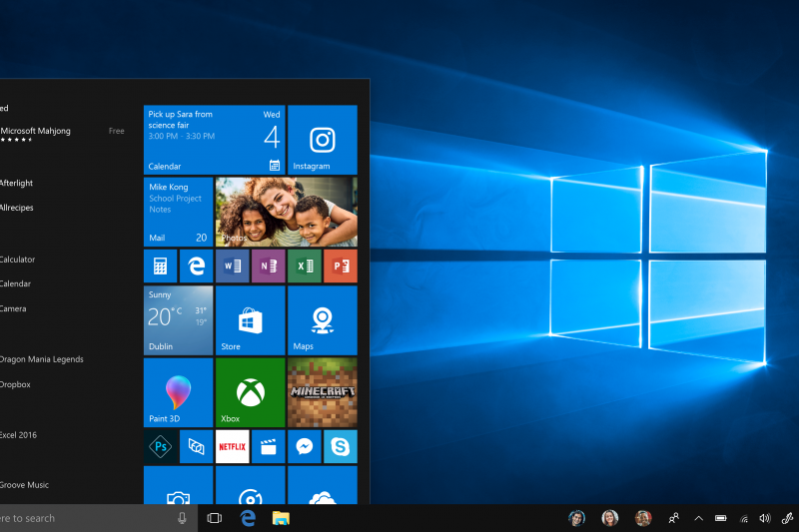Open the Skype tile
This screenshot has width=799, height=532.
click(x=341, y=446)
